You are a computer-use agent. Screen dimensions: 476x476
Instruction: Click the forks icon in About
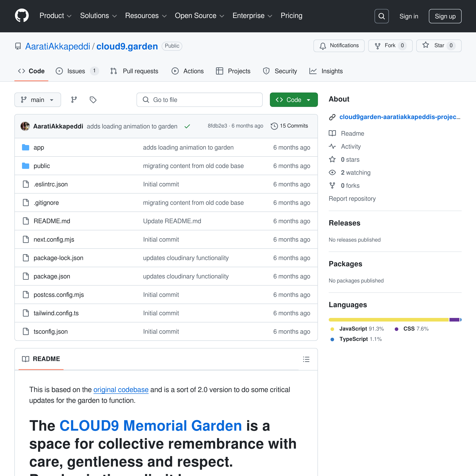[332, 185]
